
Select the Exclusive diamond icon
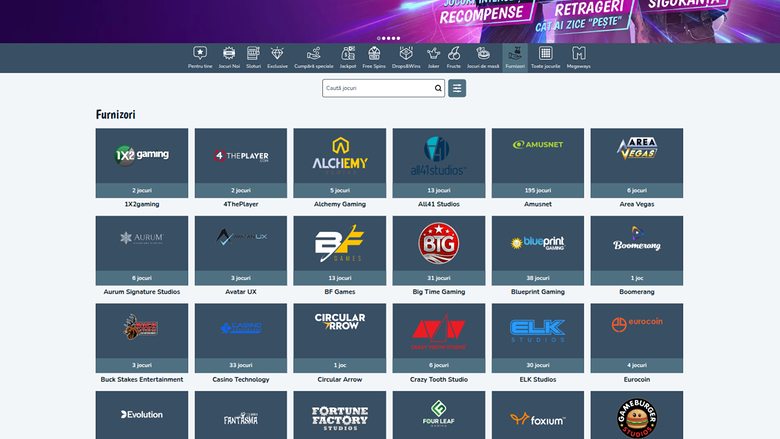pyautogui.click(x=277, y=54)
